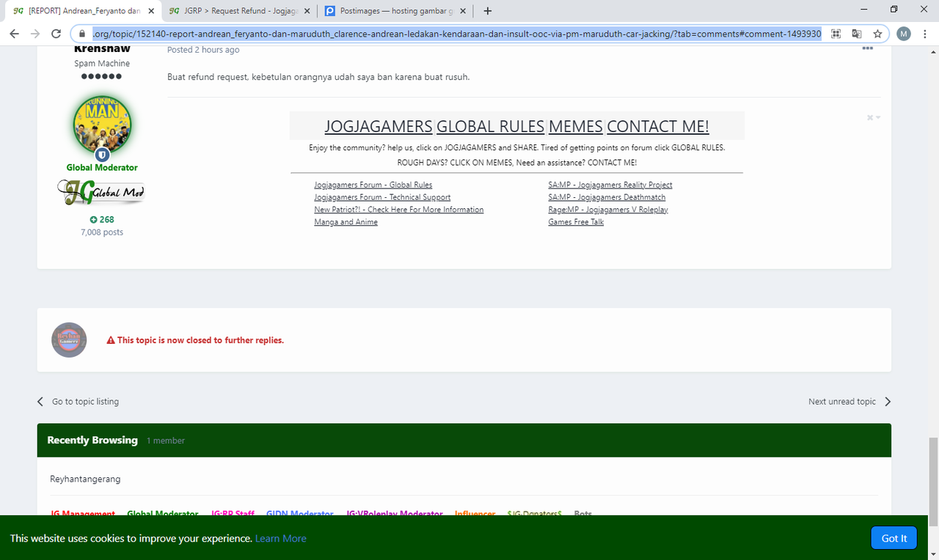Open a new browser tab with plus button
Image resolution: width=939 pixels, height=560 pixels.
pyautogui.click(x=488, y=11)
